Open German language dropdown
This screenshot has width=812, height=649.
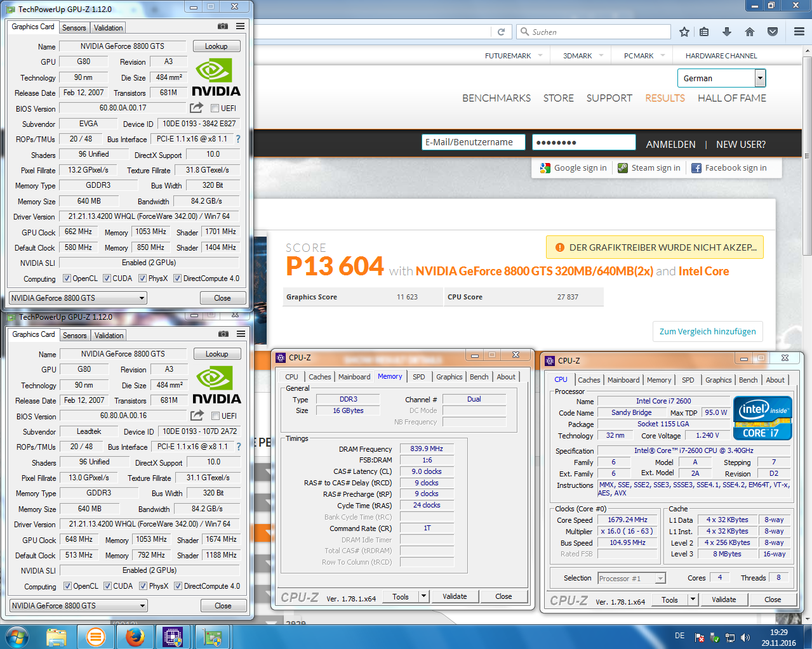pos(722,78)
